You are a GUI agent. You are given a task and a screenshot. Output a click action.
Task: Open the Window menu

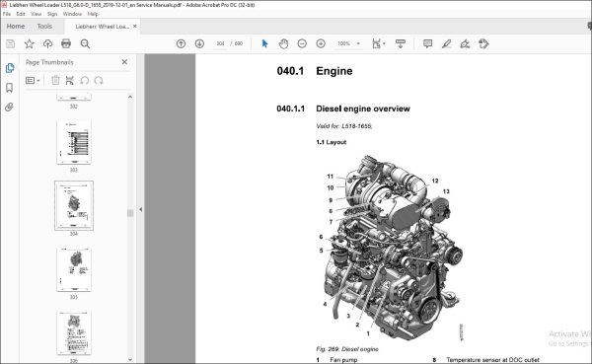click(x=72, y=14)
